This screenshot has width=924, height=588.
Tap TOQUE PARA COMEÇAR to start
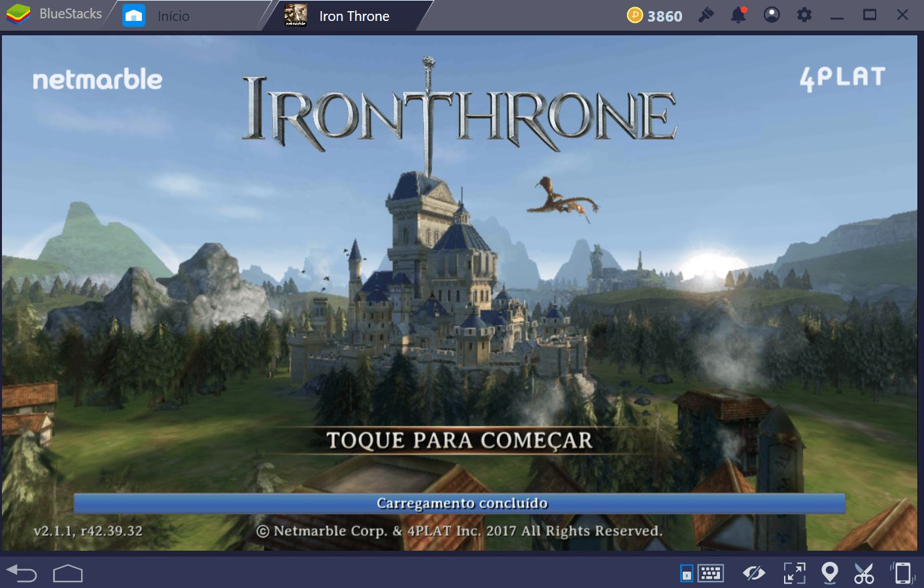(460, 440)
